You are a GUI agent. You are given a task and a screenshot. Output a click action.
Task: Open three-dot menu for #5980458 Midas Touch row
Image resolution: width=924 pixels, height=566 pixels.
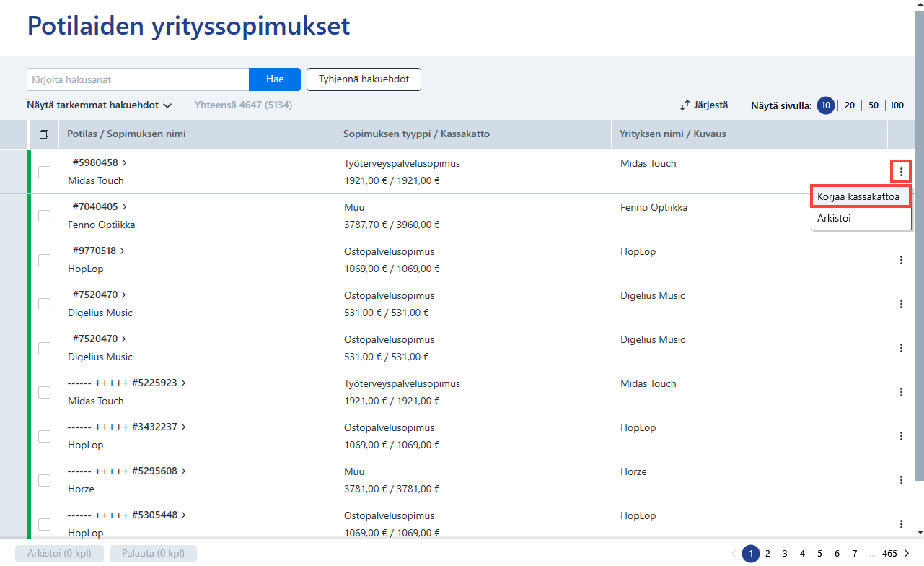click(x=901, y=172)
